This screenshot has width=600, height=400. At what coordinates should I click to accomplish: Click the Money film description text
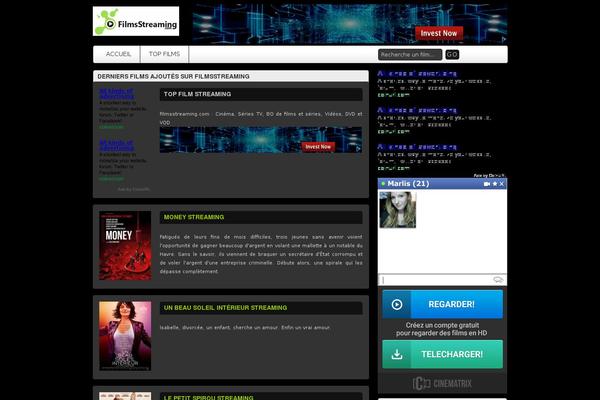[261, 254]
